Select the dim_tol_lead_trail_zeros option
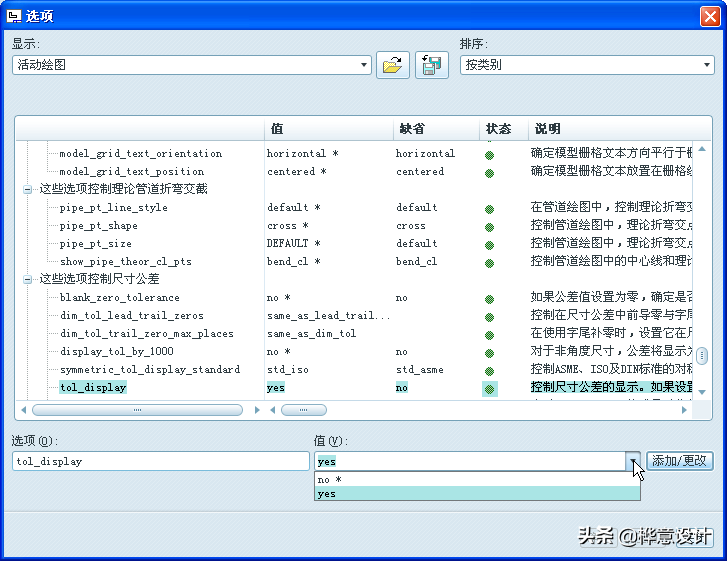Image resolution: width=727 pixels, height=561 pixels. point(132,316)
